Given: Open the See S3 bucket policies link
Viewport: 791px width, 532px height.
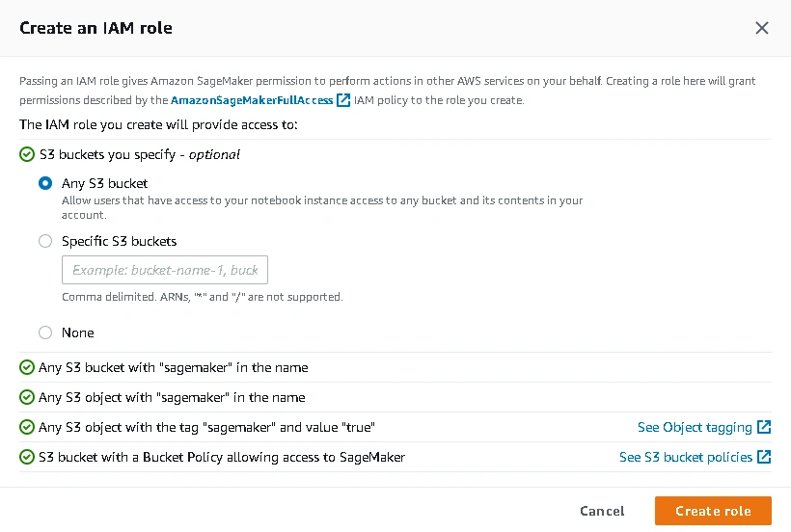Looking at the screenshot, I should click(x=686, y=457).
